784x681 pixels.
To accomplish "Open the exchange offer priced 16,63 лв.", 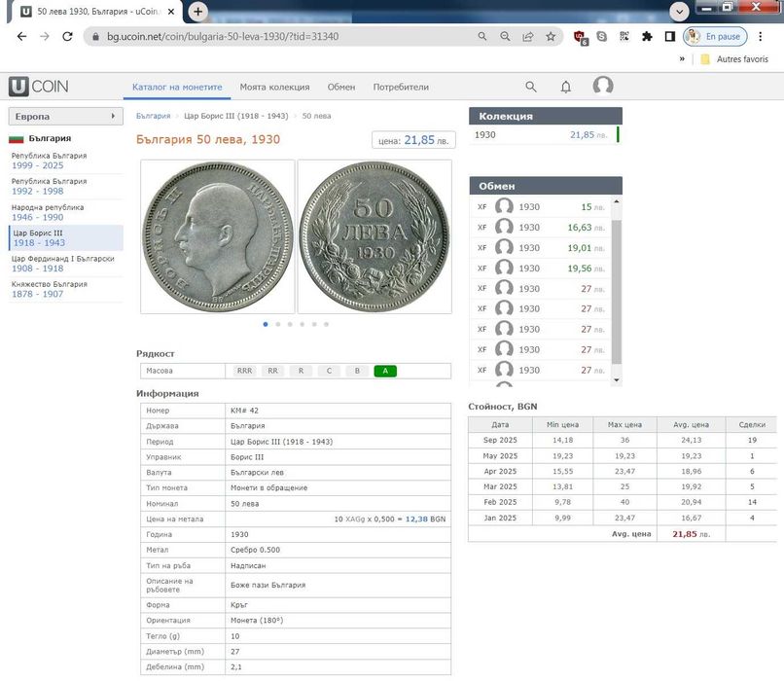I will pyautogui.click(x=541, y=227).
